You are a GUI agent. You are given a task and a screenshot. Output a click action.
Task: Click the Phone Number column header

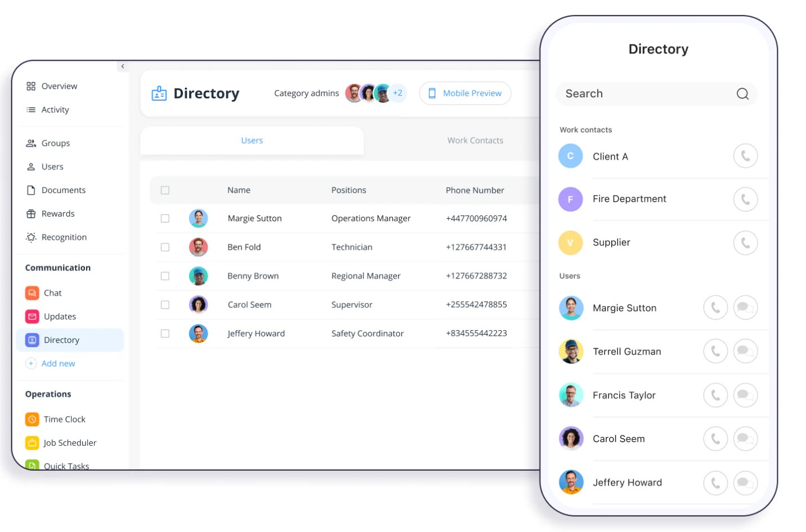474,191
